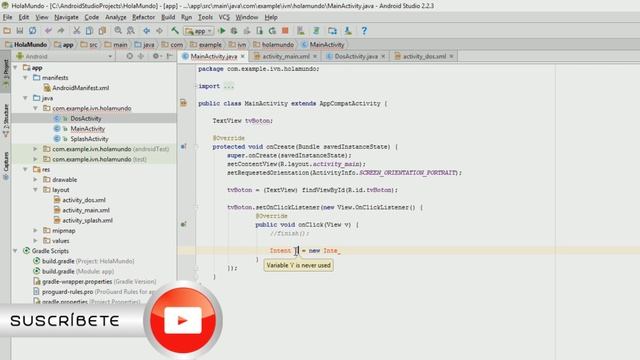The image size is (640, 360).
Task: Collapse the res folder
Action: (x=26, y=169)
